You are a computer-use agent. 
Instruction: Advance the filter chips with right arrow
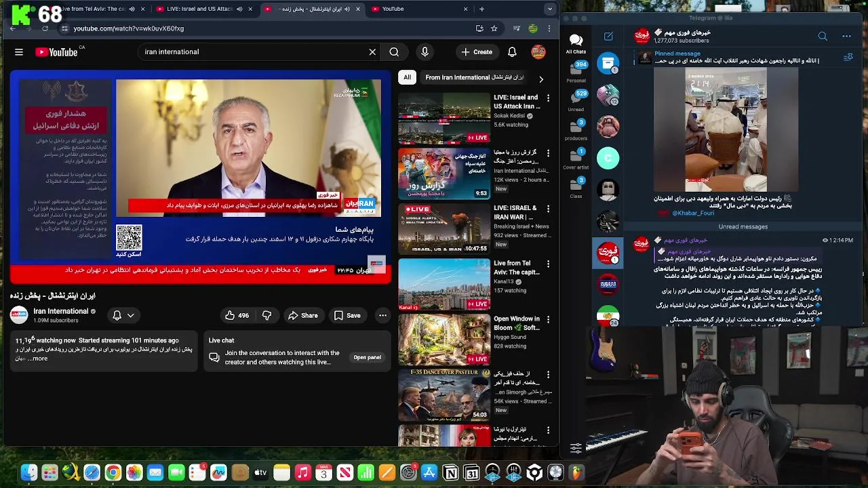click(x=540, y=79)
